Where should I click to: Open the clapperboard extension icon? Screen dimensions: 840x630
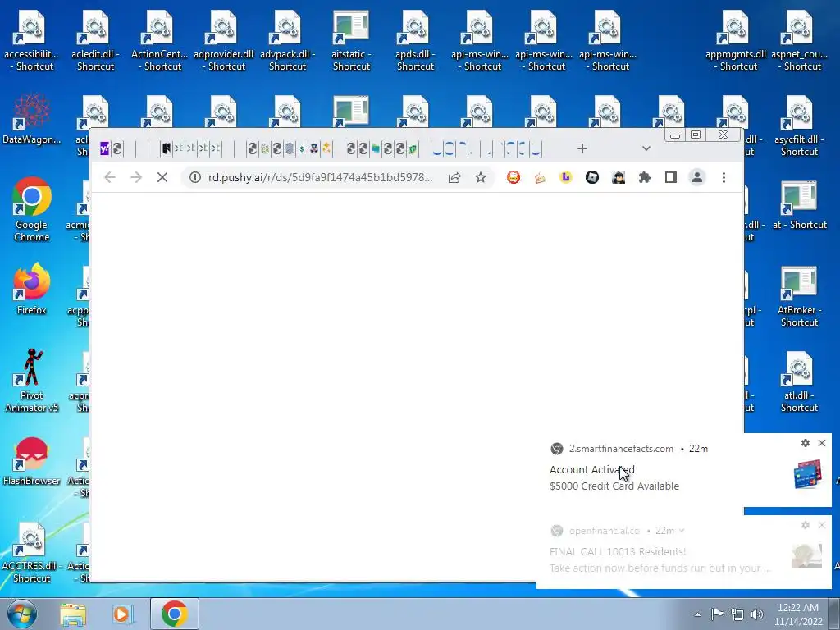(x=540, y=177)
